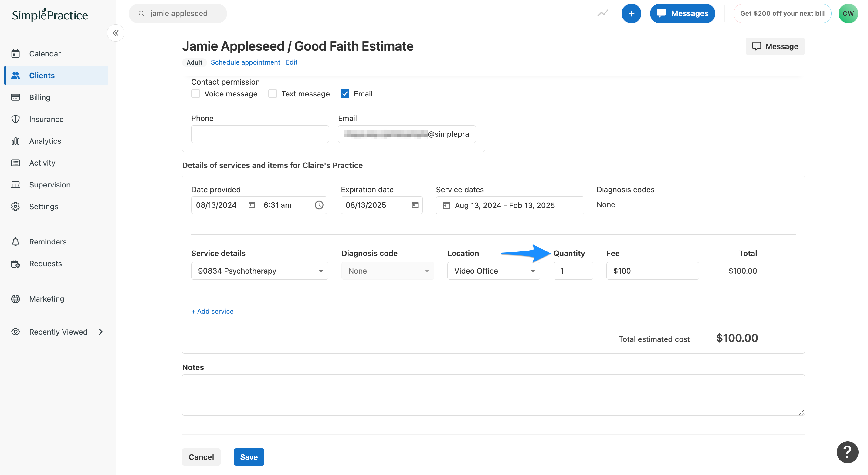Click the Phone input field
Screen dimensions: 868x475
point(260,134)
